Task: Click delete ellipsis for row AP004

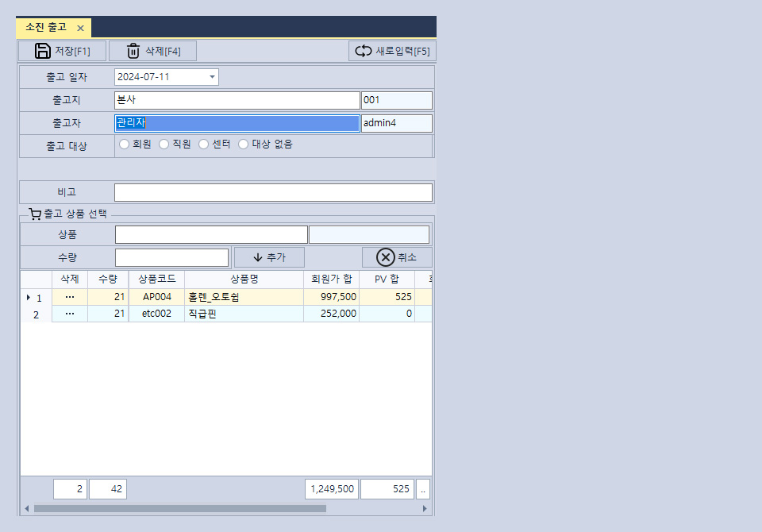Action: pos(70,296)
